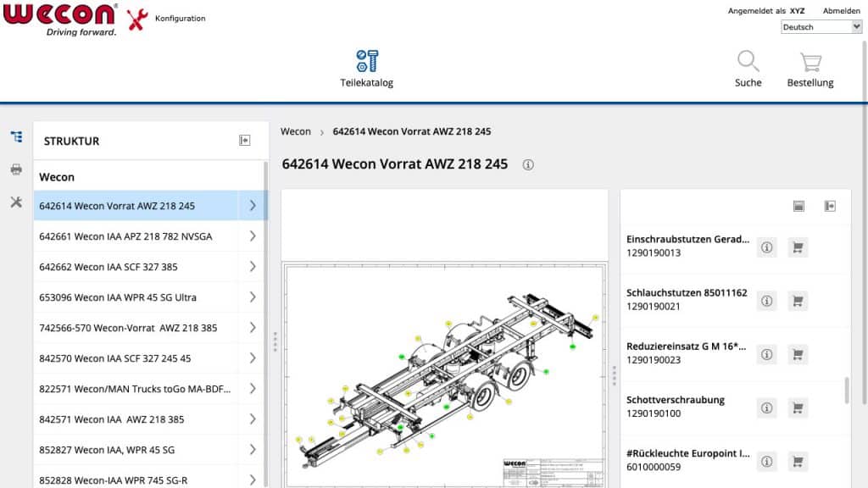Add Rückleuchte Europoint 6010000059 to cart
The width and height of the screenshot is (868, 488).
click(798, 462)
